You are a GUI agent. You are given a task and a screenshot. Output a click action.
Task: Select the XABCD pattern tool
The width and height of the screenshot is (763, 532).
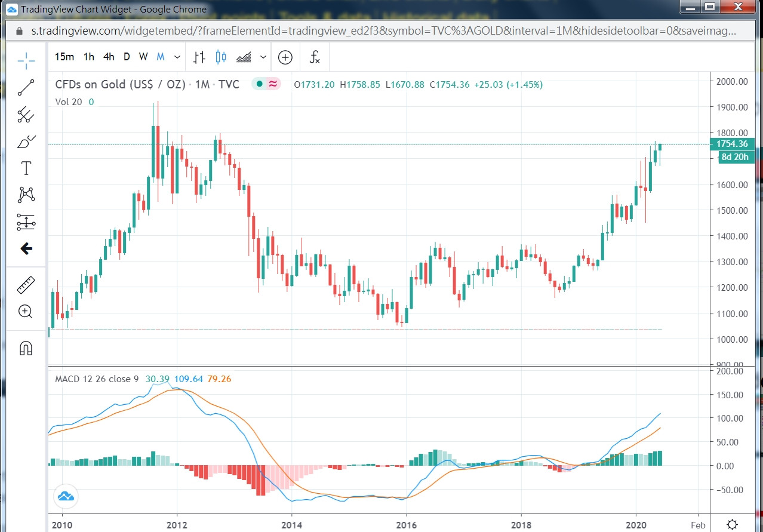click(x=26, y=195)
